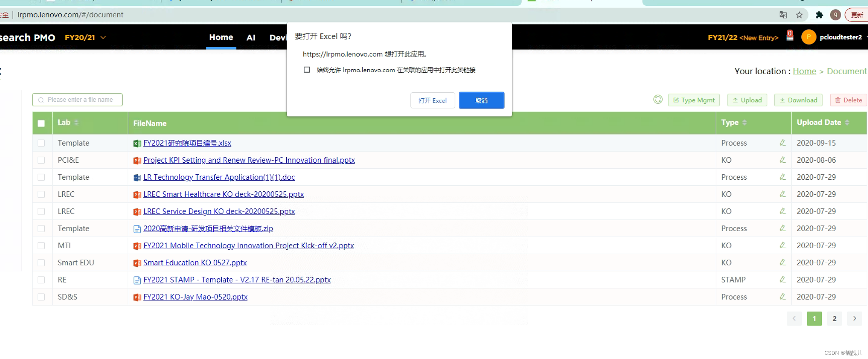Click the browser profile avatar icon

[x=835, y=15]
